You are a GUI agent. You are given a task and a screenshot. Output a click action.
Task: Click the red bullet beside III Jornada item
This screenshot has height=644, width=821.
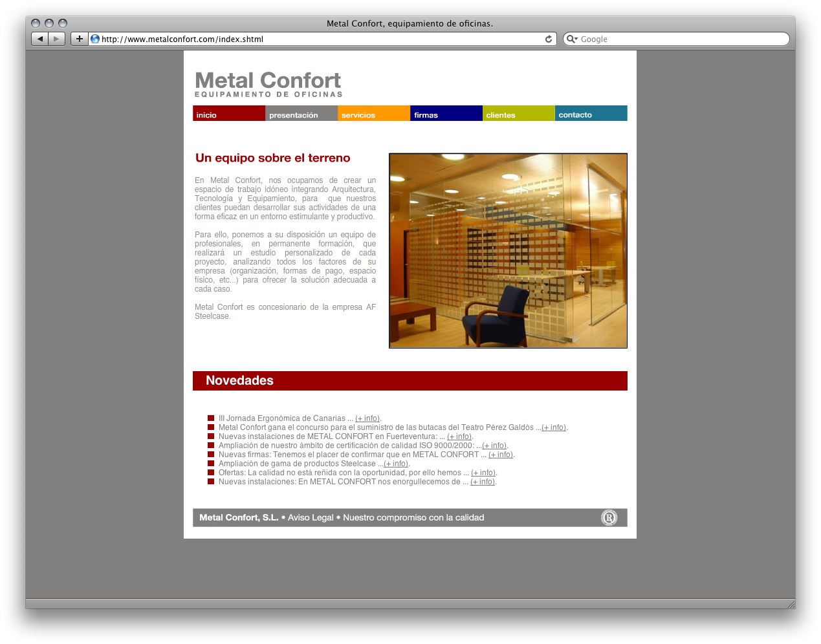point(211,418)
